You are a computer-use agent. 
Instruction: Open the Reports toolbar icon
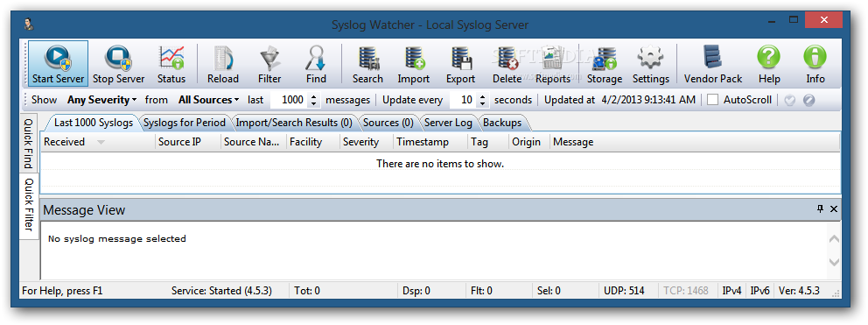[552, 58]
